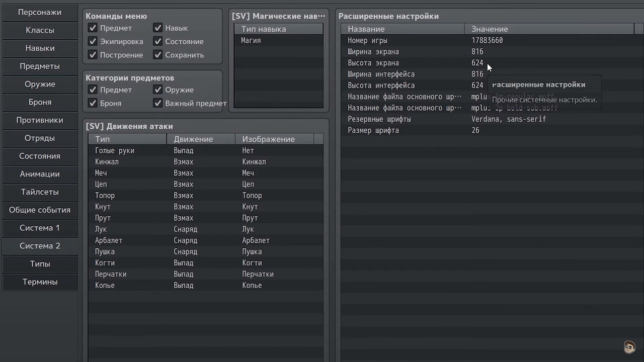
Task: Click the Значение column header
Action: click(548, 29)
